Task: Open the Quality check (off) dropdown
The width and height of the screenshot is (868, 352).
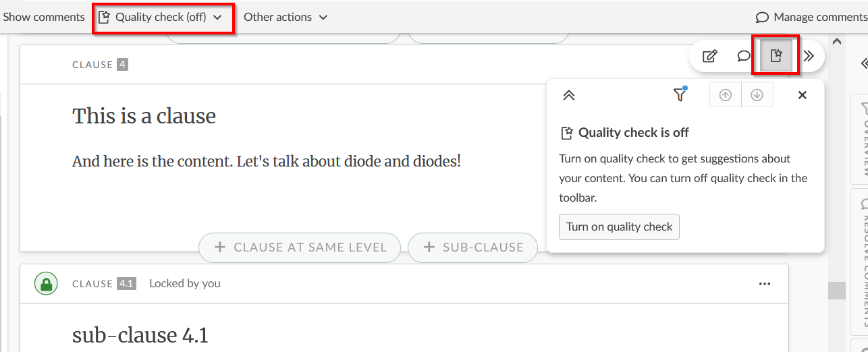Action: (x=160, y=18)
